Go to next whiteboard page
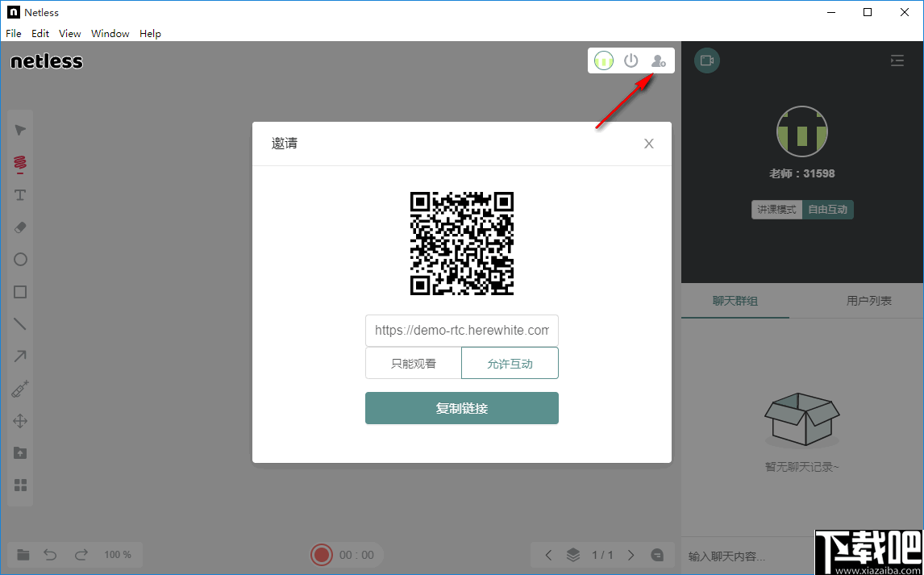924x575 pixels. coord(631,555)
